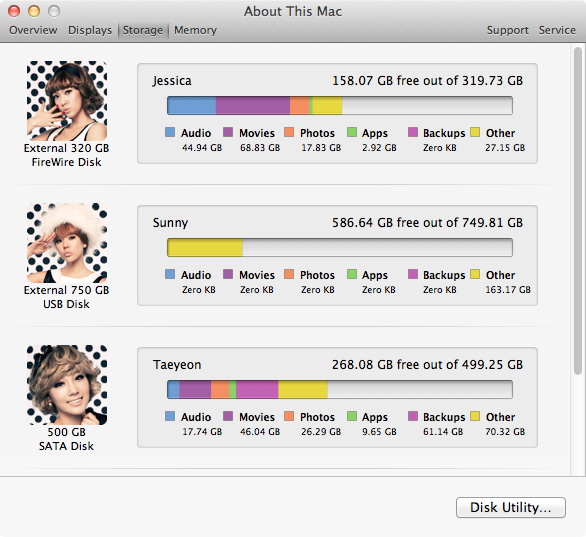This screenshot has width=586, height=537.
Task: Click the Movies color swatch for Sunny
Action: tap(228, 274)
